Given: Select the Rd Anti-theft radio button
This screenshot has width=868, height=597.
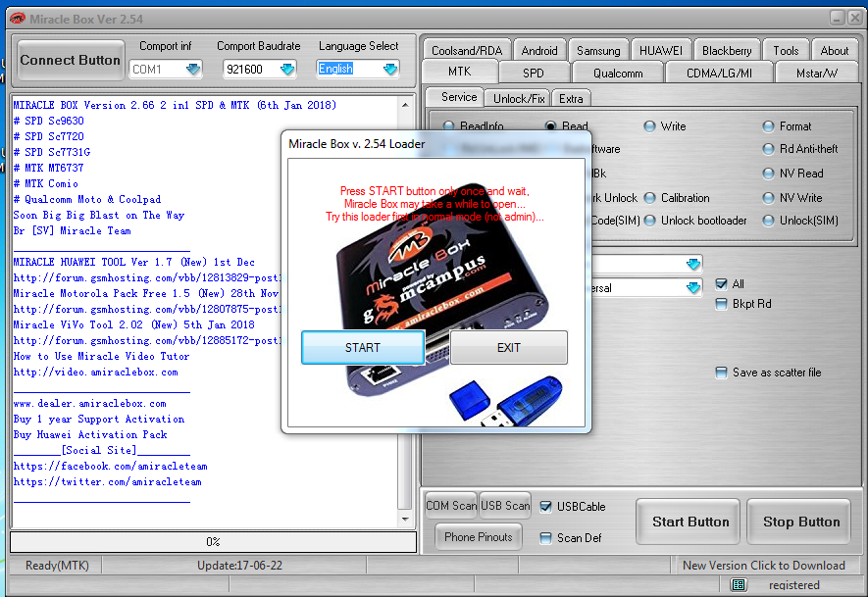Looking at the screenshot, I should 768,149.
